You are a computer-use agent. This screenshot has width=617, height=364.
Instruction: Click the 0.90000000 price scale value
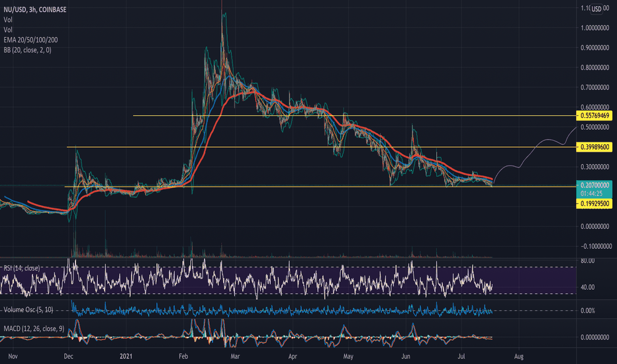click(594, 48)
